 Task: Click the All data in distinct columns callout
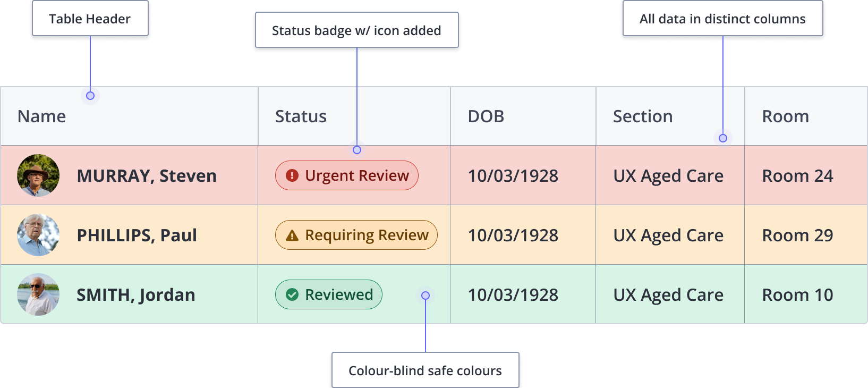point(722,19)
